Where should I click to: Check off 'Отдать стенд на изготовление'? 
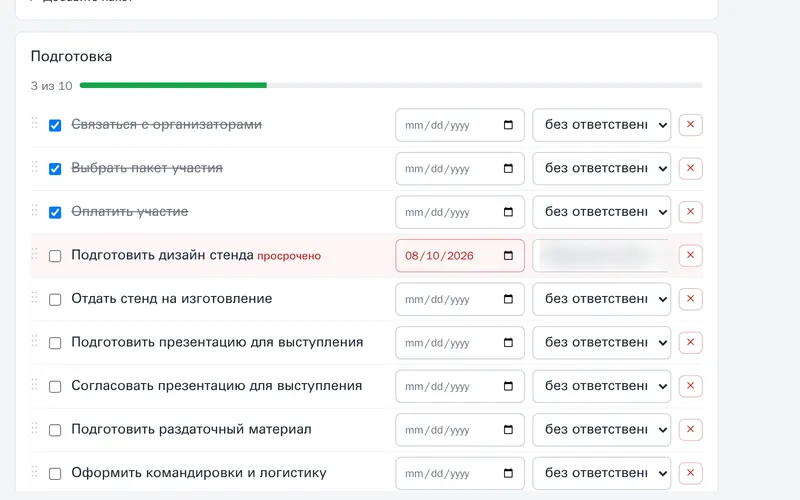(55, 299)
